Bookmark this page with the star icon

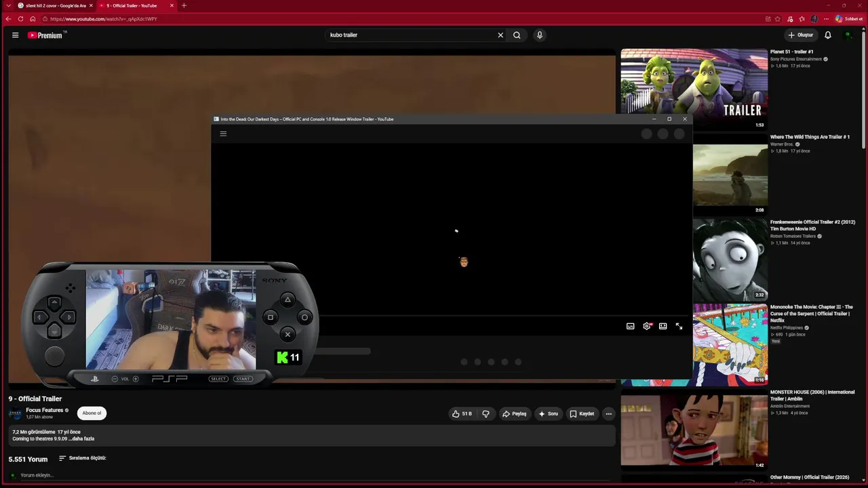778,19
